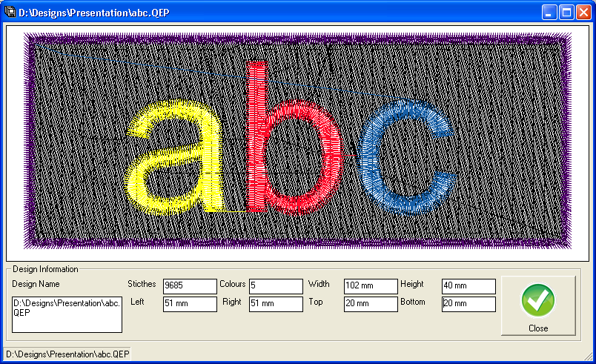
Task: Click the title bar file path text
Action: point(94,13)
